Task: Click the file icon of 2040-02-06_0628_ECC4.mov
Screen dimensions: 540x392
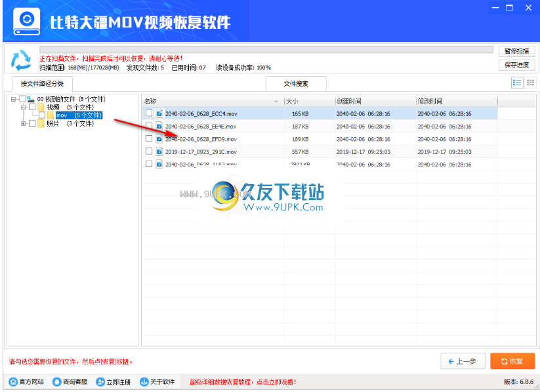Action: (x=159, y=113)
